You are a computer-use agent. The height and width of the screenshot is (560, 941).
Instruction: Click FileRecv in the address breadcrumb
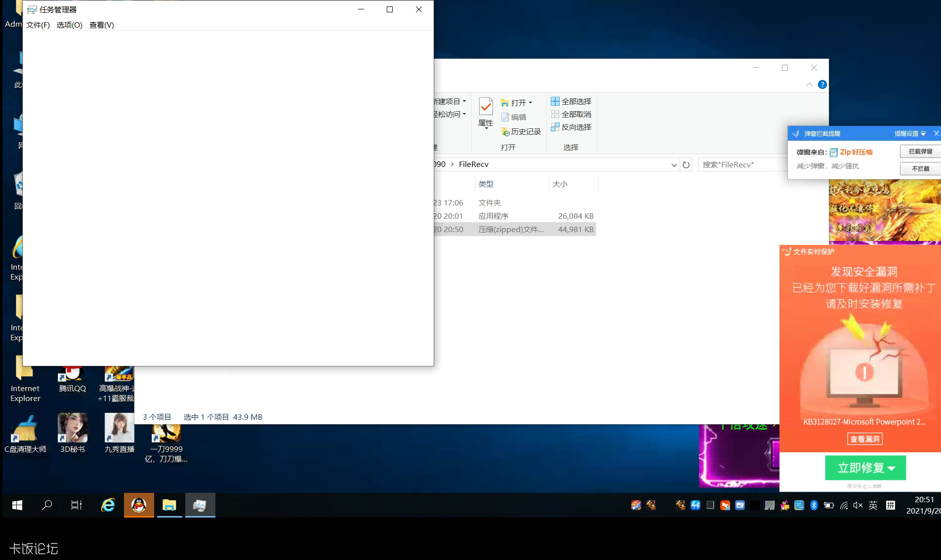pyautogui.click(x=473, y=164)
